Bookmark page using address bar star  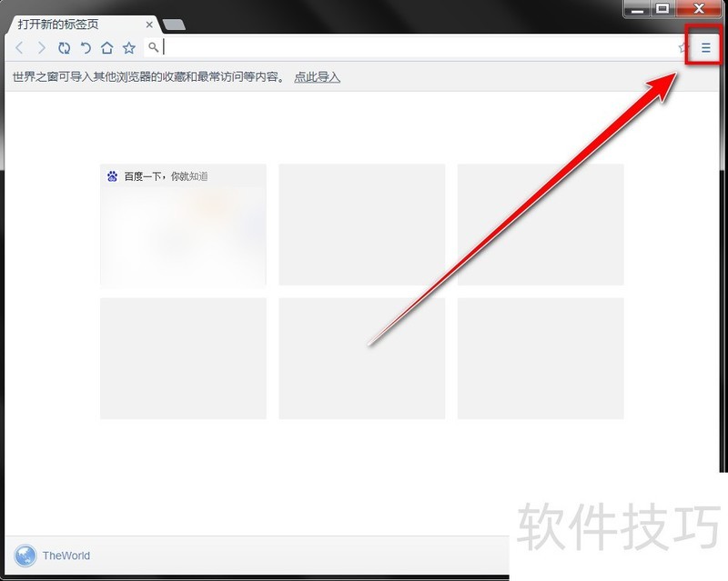tap(682, 48)
